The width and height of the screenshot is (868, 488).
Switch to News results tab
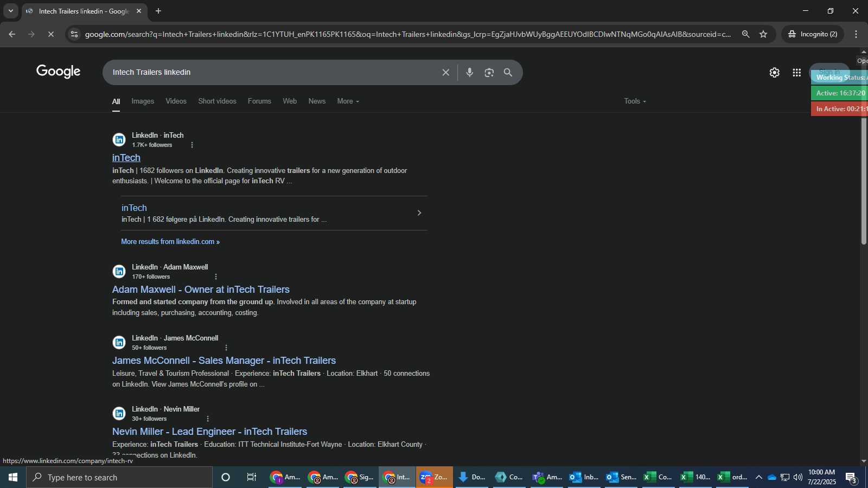point(317,101)
